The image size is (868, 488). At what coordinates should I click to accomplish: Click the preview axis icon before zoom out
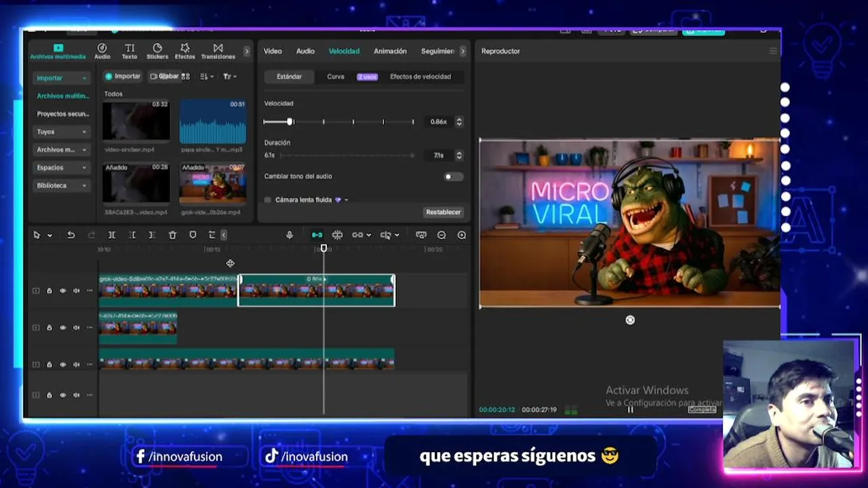pos(421,235)
